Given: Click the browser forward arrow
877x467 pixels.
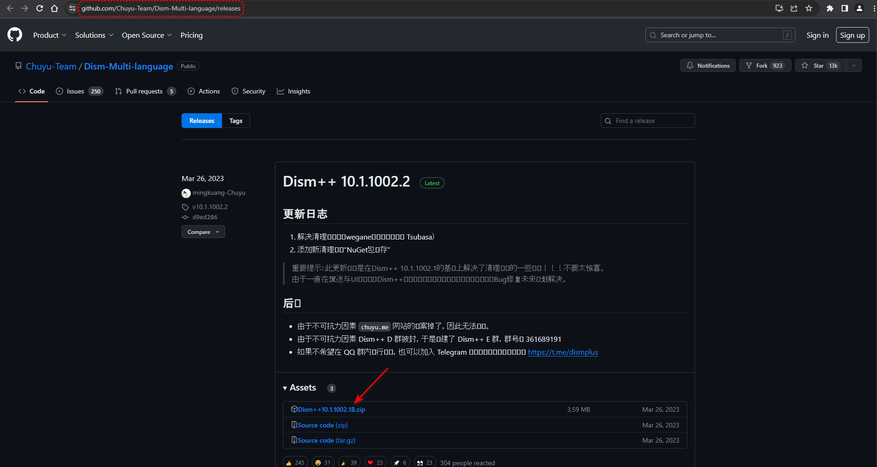Looking at the screenshot, I should click(x=25, y=8).
